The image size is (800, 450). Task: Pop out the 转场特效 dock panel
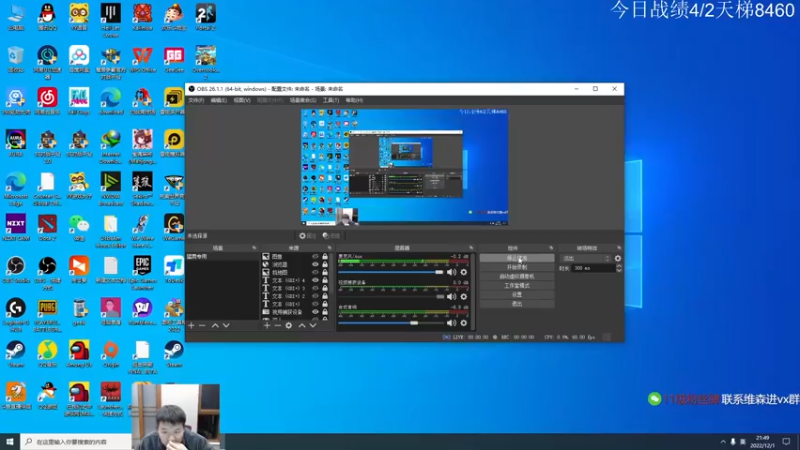point(619,248)
